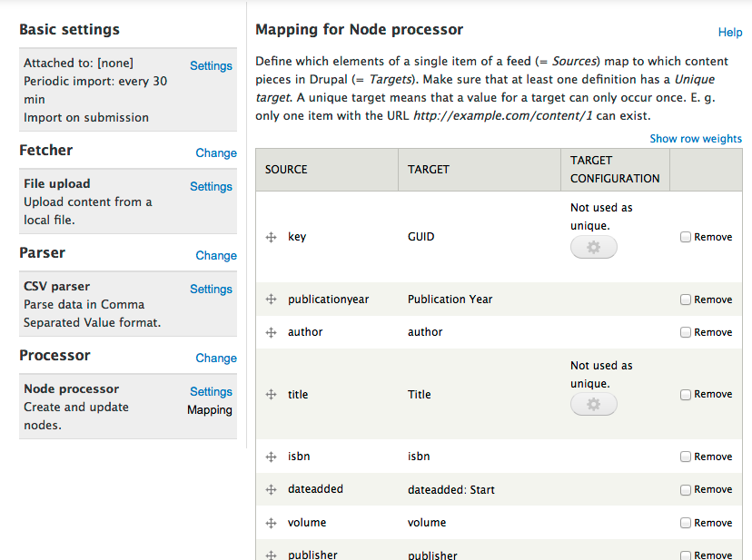Click the drag handle for the title row
This screenshot has width=752, height=560.
(271, 395)
